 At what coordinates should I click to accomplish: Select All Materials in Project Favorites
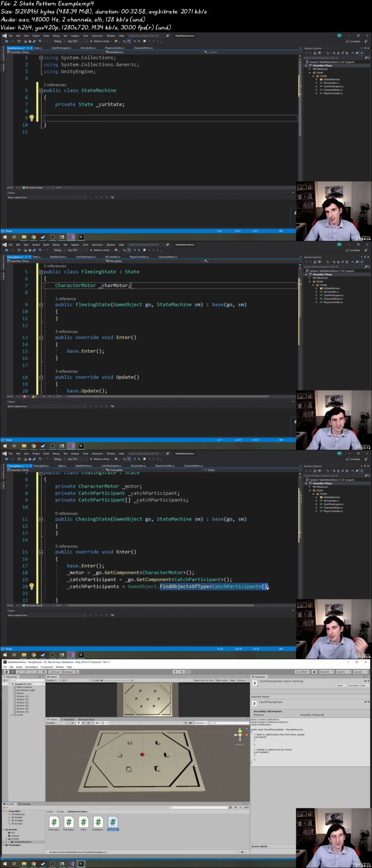tap(18, 814)
